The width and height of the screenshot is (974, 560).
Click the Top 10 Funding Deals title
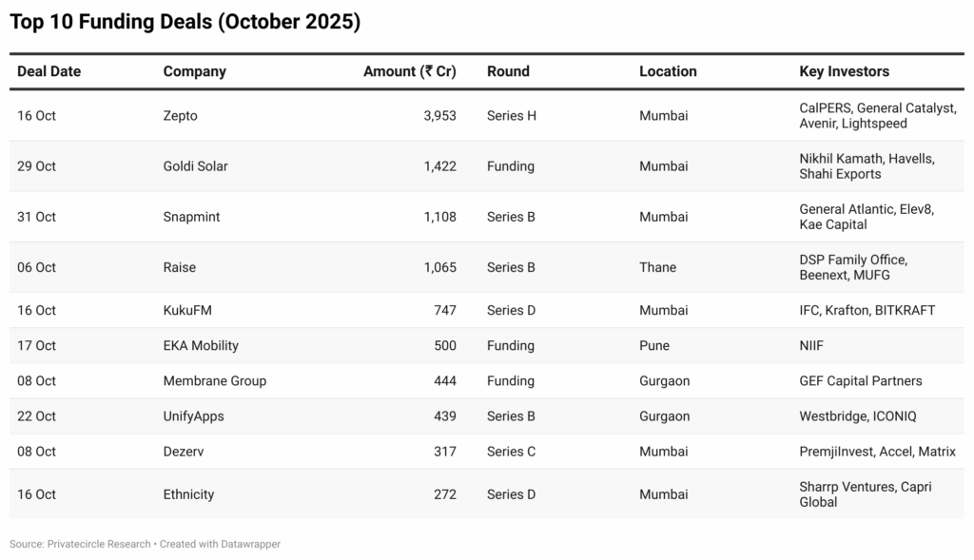coord(185,22)
